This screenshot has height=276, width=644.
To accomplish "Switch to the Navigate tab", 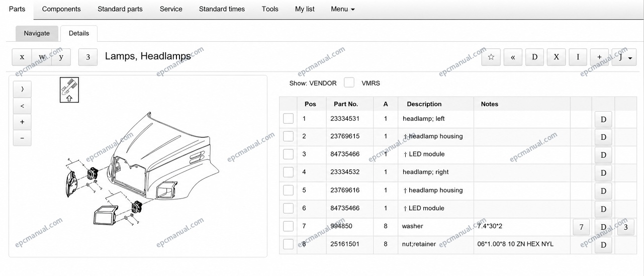I will [37, 33].
